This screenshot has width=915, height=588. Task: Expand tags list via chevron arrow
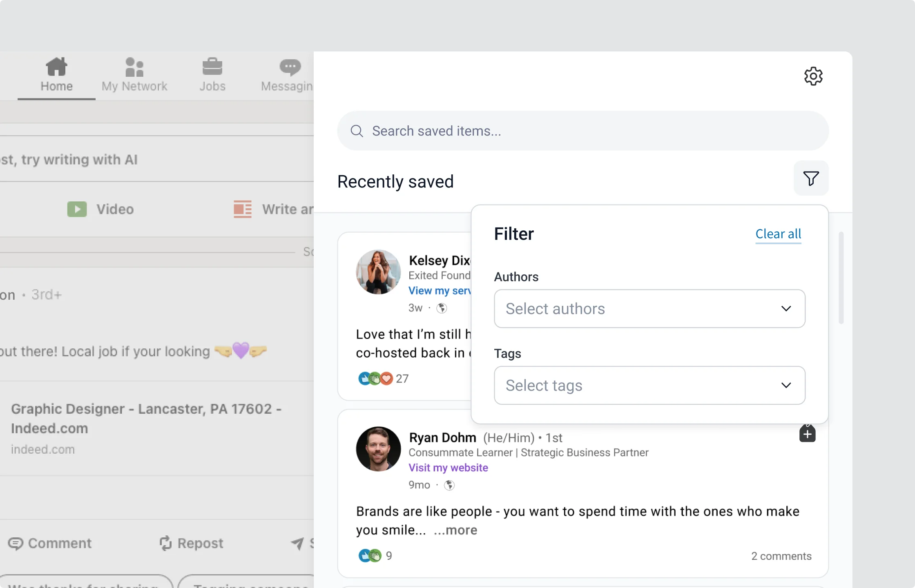point(786,385)
